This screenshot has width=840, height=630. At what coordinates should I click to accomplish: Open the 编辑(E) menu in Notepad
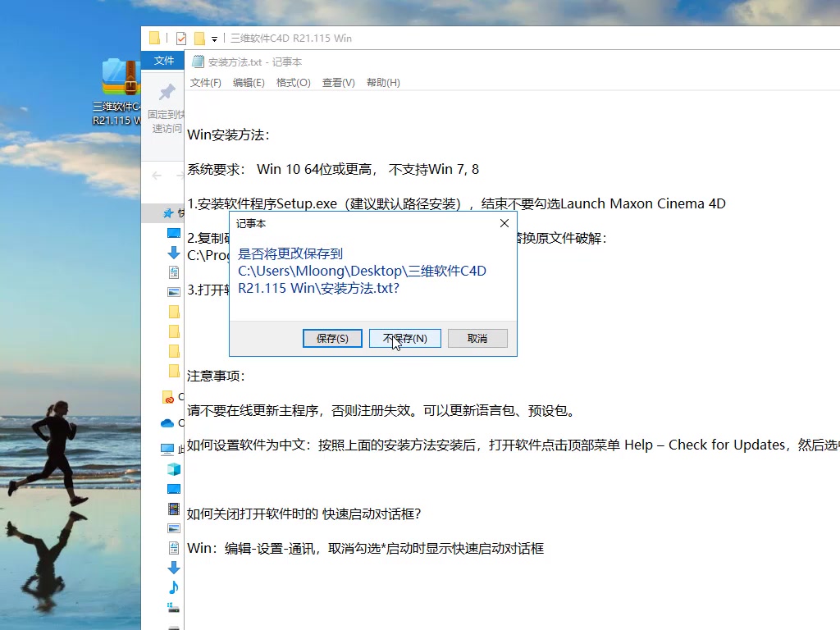(x=249, y=83)
